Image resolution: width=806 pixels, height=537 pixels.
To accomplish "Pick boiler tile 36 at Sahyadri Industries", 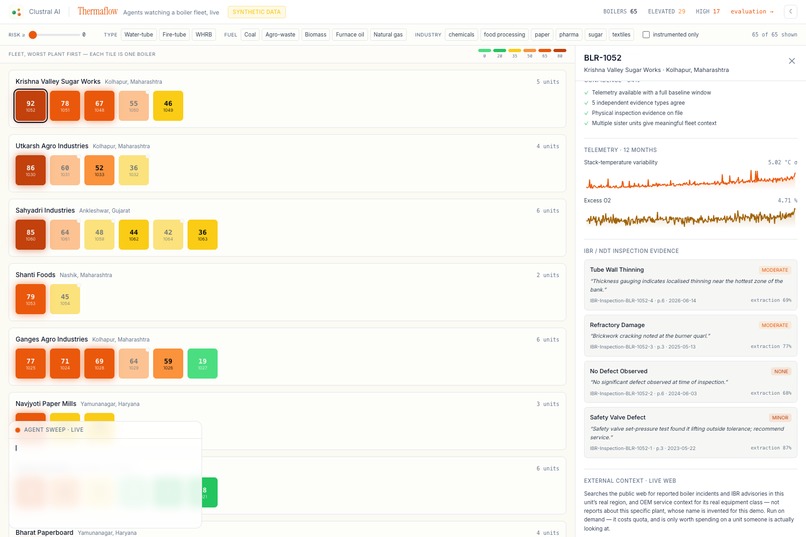I will click(x=203, y=235).
